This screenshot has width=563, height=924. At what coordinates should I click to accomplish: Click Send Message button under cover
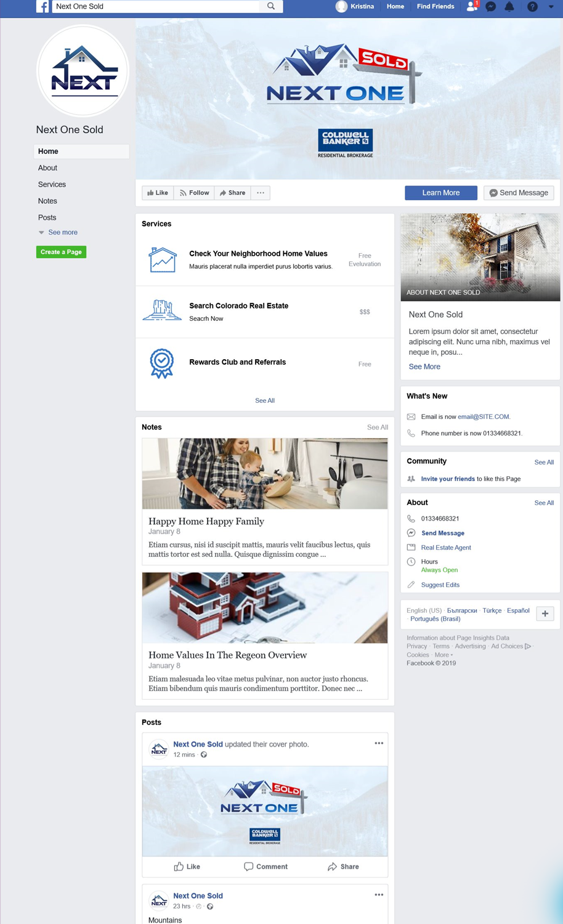(x=519, y=193)
